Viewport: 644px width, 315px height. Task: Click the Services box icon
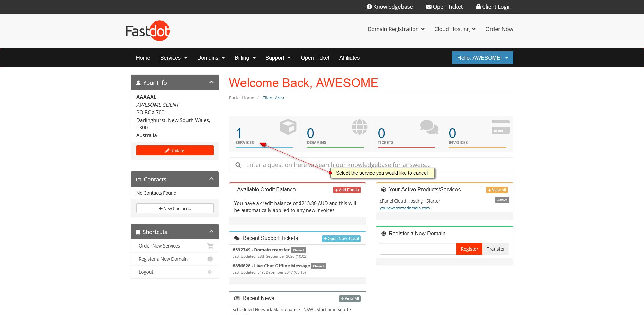point(288,127)
